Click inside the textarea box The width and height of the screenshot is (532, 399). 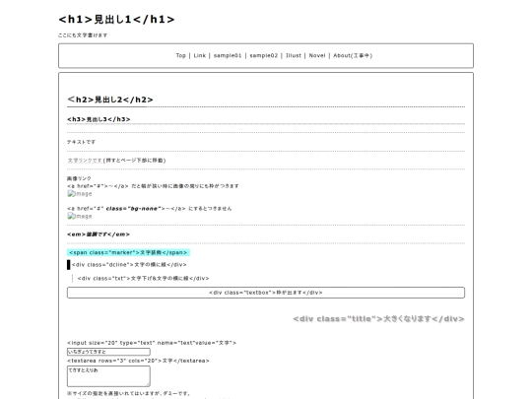click(x=108, y=376)
